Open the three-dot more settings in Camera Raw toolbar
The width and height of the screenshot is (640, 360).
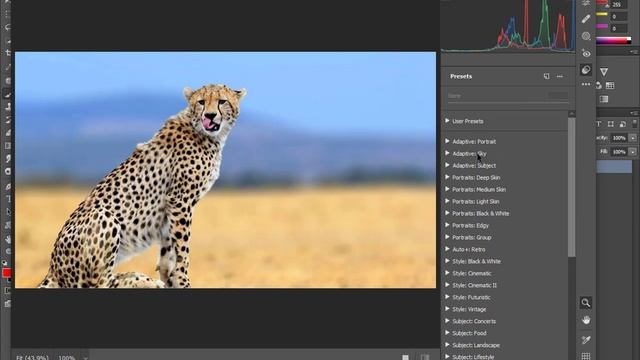point(586,84)
